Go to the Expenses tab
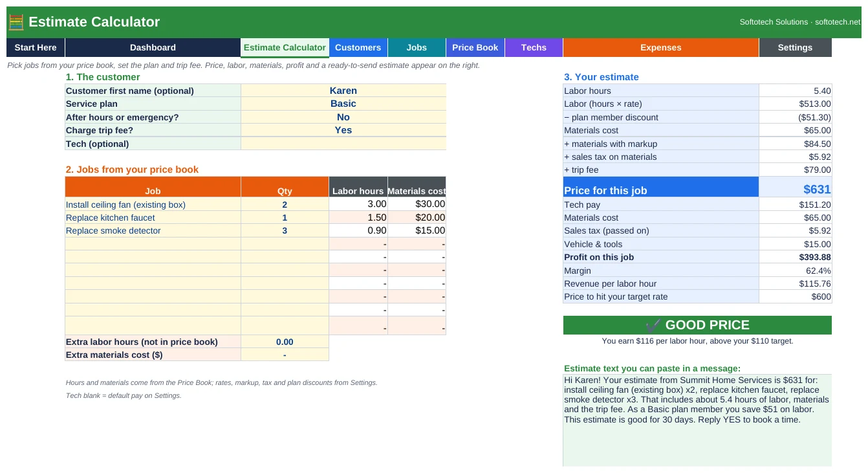Image resolution: width=868 pixels, height=473 pixels. click(x=661, y=47)
